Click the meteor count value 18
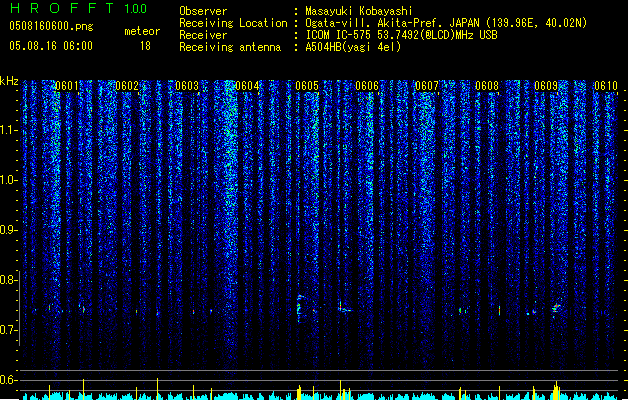 click(x=145, y=46)
